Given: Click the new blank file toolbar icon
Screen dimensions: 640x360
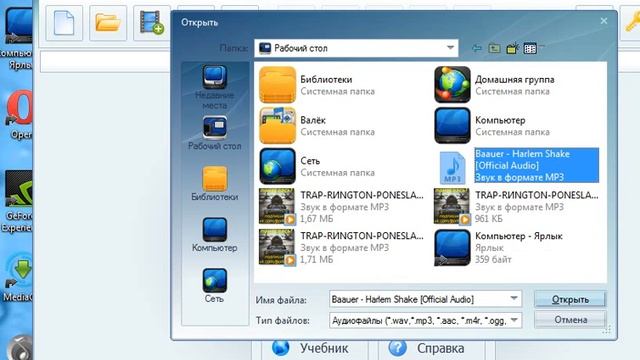Looking at the screenshot, I should pos(64,23).
